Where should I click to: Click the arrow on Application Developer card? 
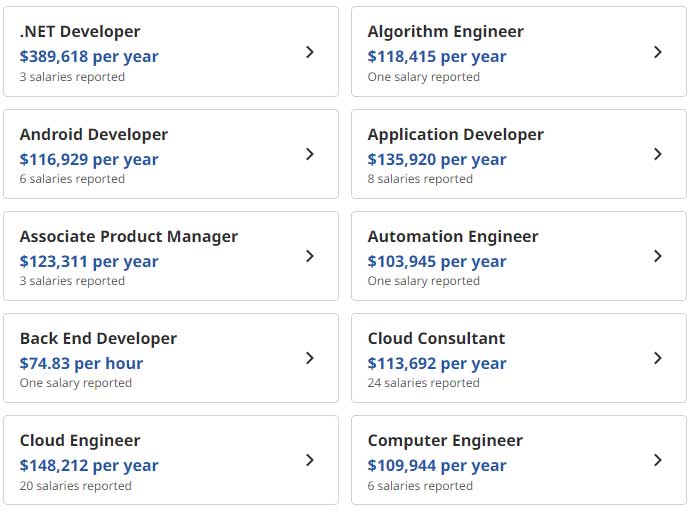(657, 154)
